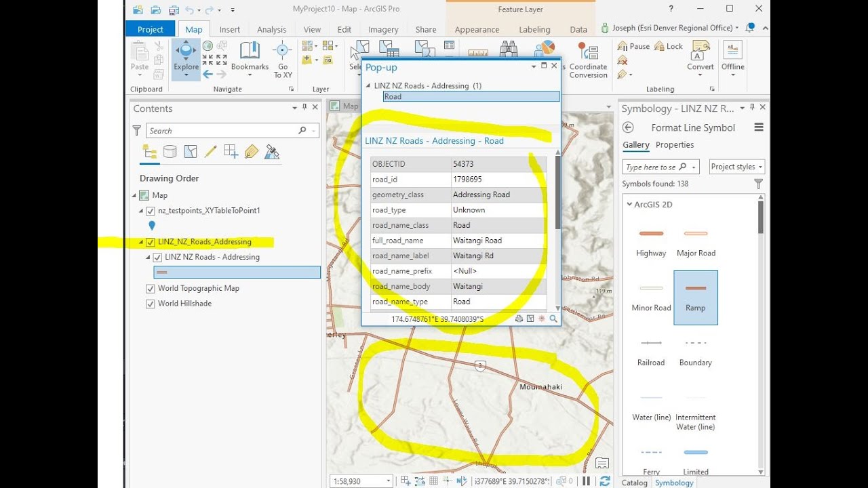
Task: Switch Contents to List By Data Source view
Action: [x=170, y=152]
